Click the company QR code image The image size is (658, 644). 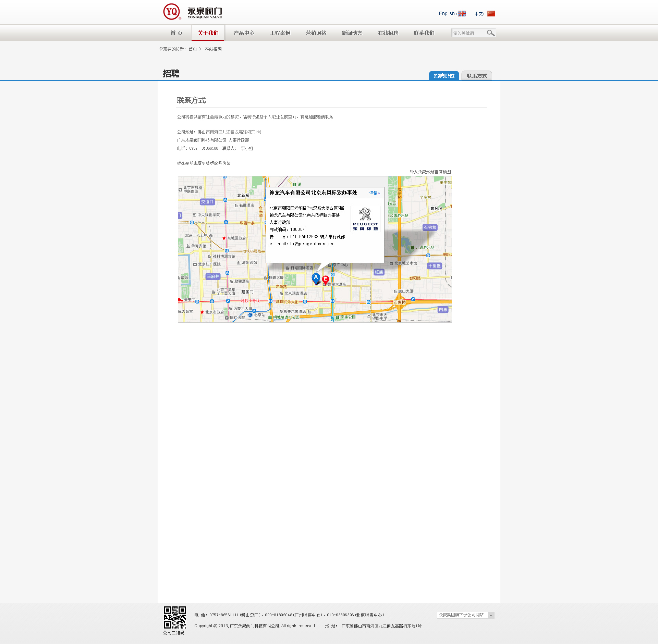(x=175, y=617)
